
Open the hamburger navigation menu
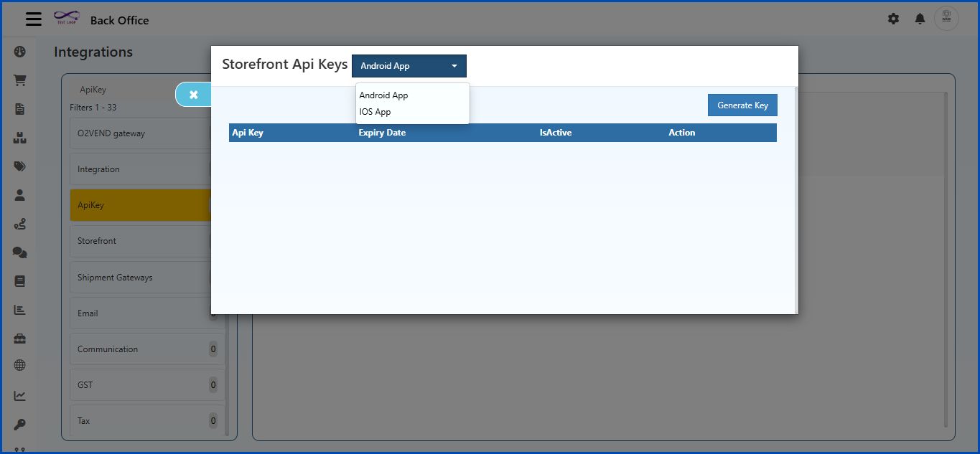[33, 19]
